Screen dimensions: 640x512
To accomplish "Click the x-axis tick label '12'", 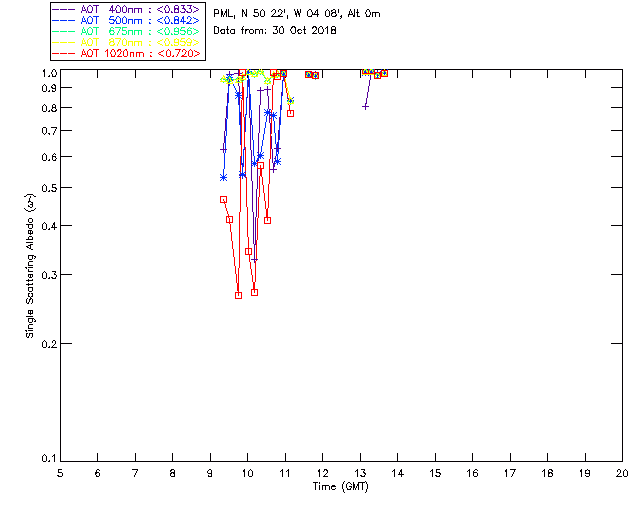I will click(x=322, y=474).
